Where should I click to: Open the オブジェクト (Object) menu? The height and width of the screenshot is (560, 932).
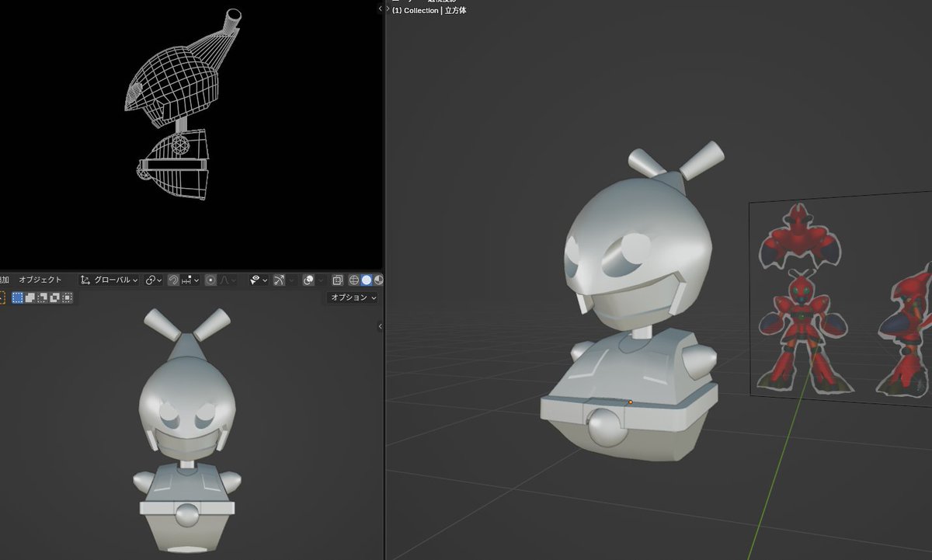pos(40,280)
